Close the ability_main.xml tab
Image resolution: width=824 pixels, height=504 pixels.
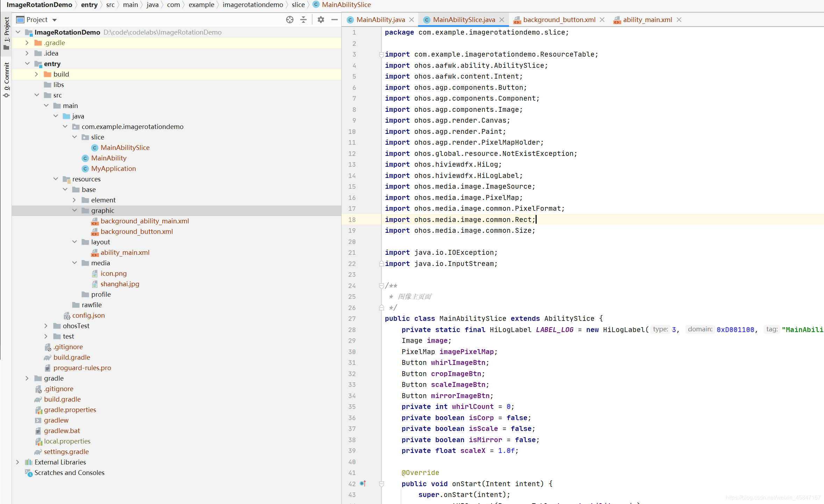(679, 20)
